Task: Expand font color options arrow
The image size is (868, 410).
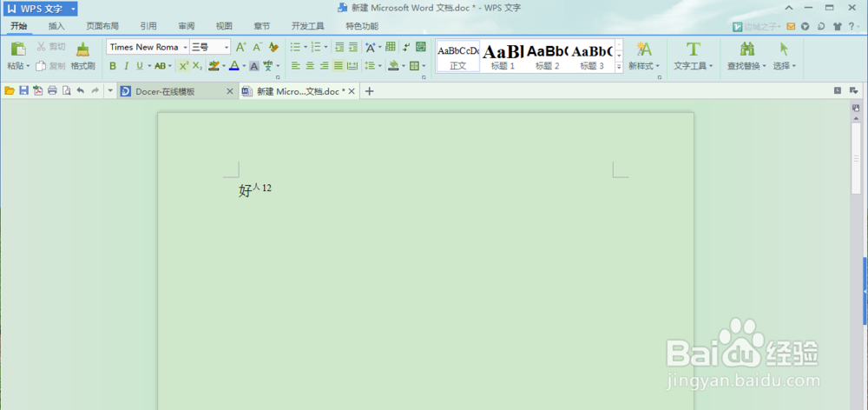Action: pos(244,66)
